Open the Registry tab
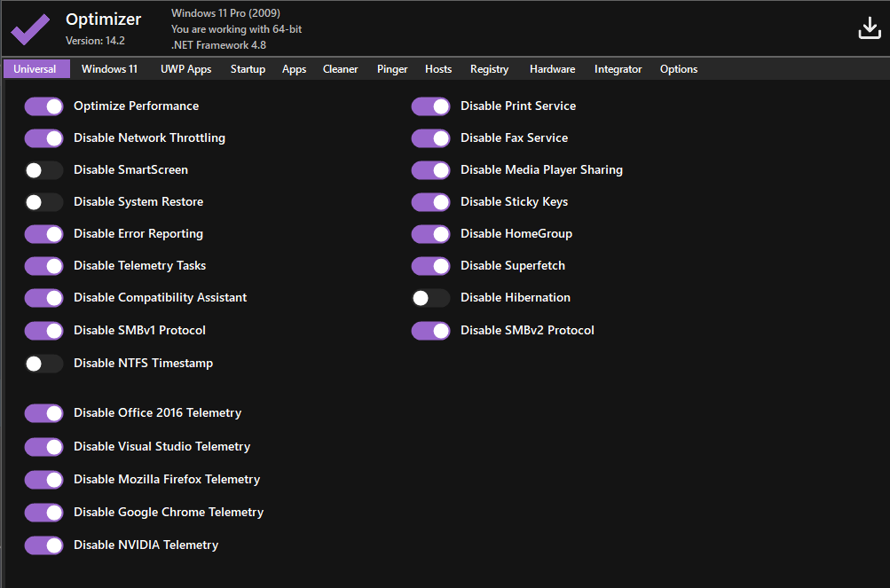The image size is (890, 588). coord(489,68)
